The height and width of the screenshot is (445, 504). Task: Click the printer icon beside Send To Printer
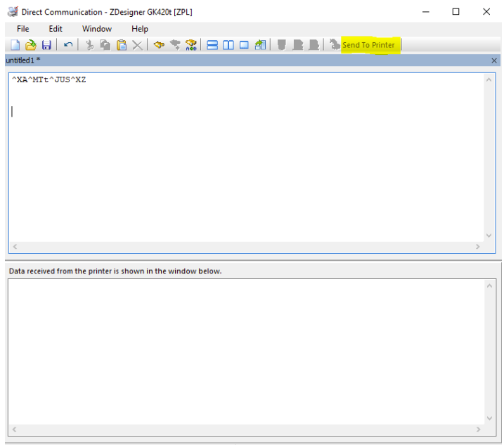(x=335, y=45)
